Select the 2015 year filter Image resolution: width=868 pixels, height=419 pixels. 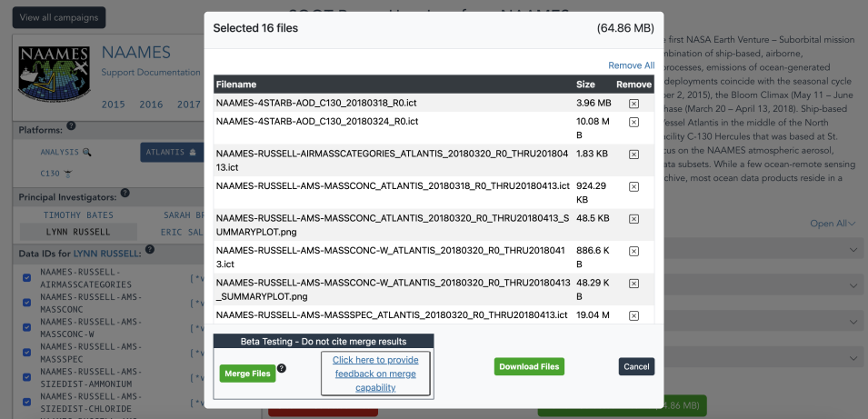[113, 104]
